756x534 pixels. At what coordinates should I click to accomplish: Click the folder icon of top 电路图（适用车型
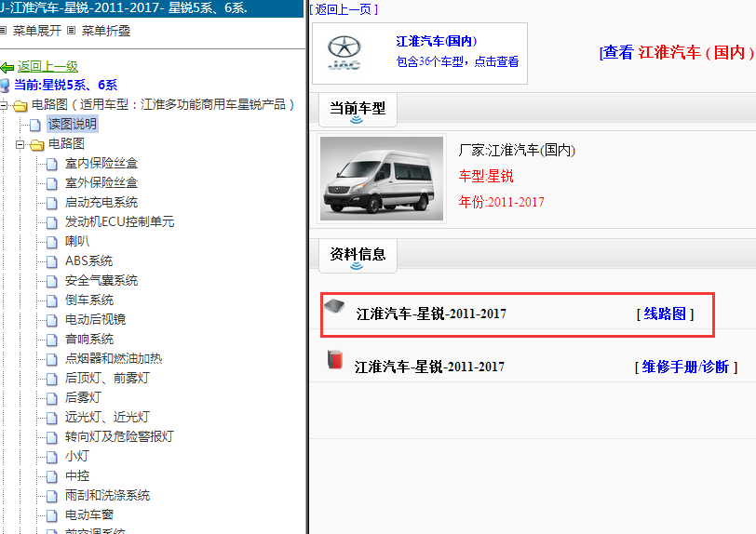20,105
